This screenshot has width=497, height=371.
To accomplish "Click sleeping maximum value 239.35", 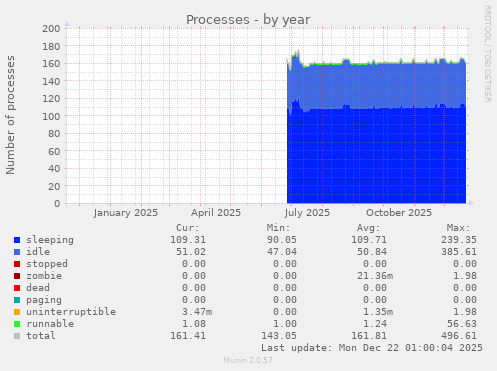I will (x=459, y=240).
